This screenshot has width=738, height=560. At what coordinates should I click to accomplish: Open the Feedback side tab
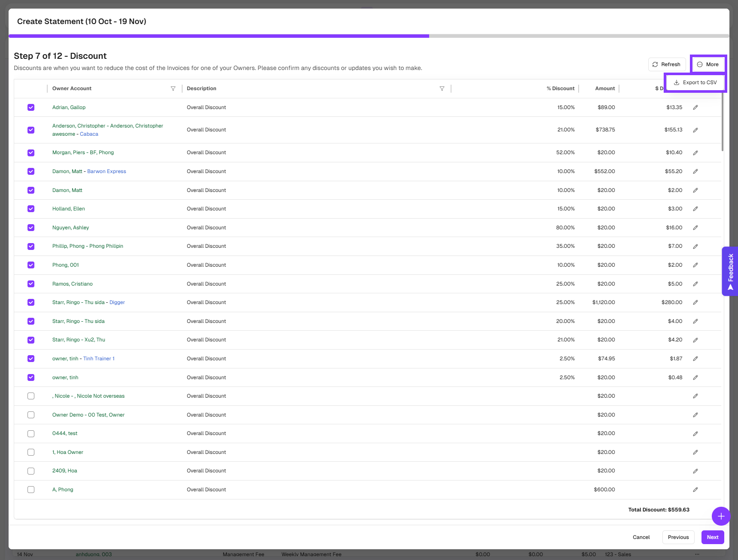[x=730, y=271]
